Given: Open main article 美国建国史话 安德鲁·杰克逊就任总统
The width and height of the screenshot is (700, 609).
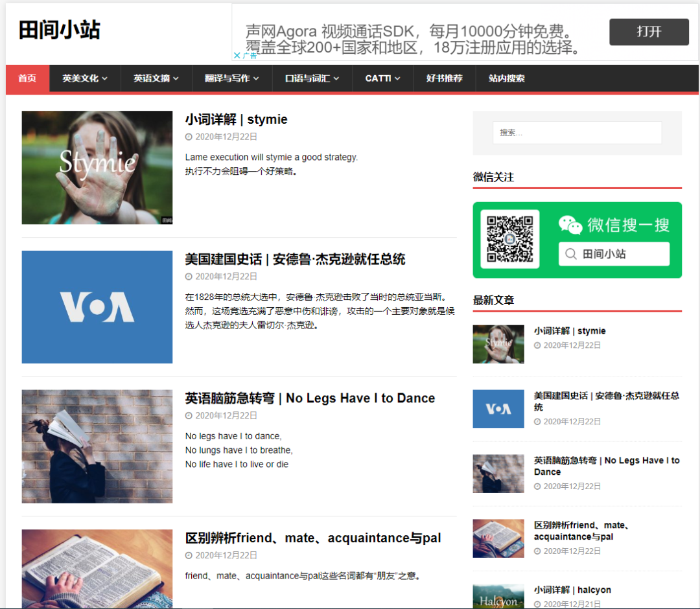Looking at the screenshot, I should pyautogui.click(x=295, y=259).
